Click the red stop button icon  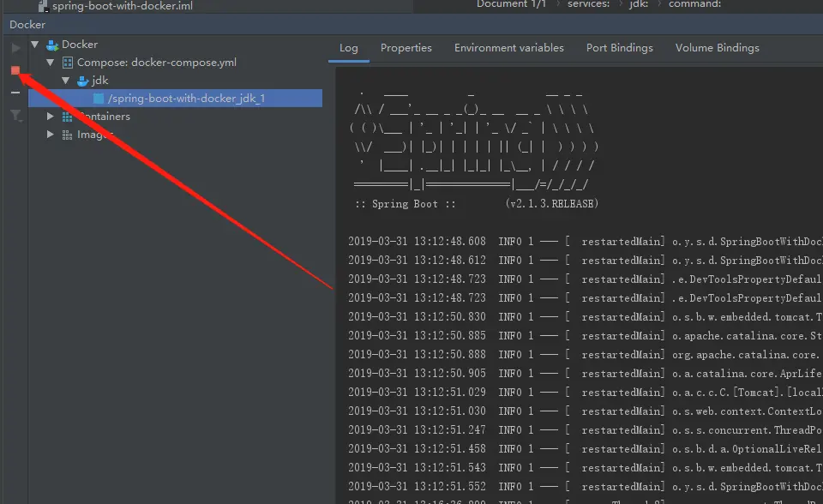click(15, 70)
